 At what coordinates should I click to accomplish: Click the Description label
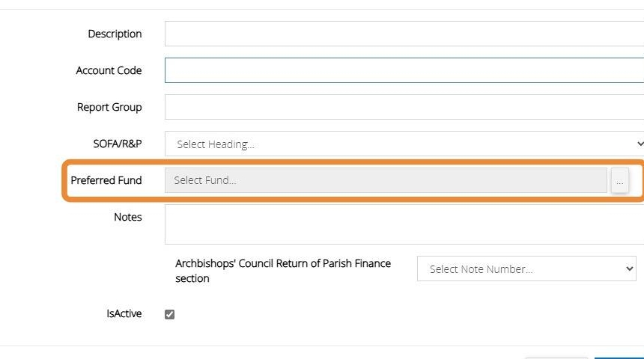tap(115, 34)
